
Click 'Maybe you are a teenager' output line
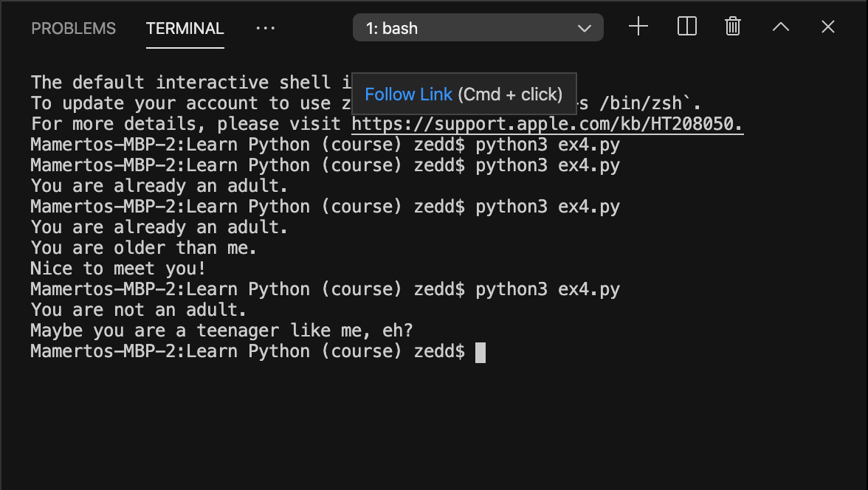(x=221, y=331)
